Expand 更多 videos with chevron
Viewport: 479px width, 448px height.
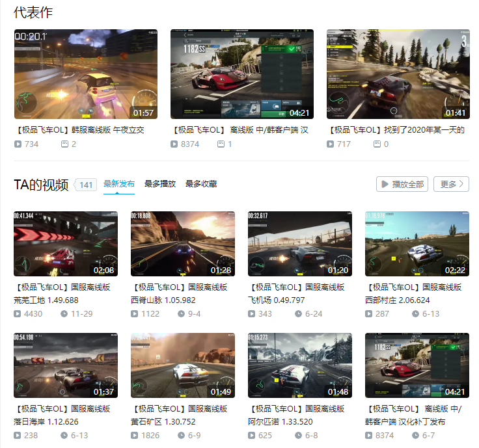[x=451, y=184]
